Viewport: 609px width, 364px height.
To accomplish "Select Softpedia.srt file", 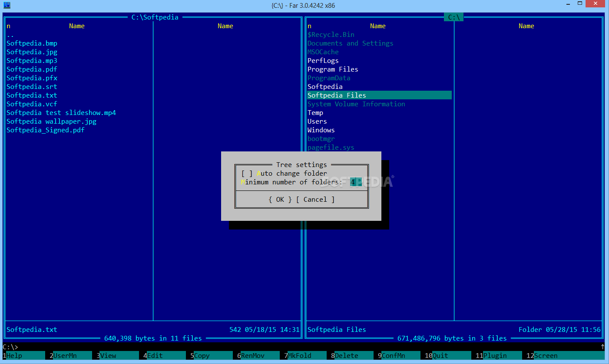I will tap(32, 87).
